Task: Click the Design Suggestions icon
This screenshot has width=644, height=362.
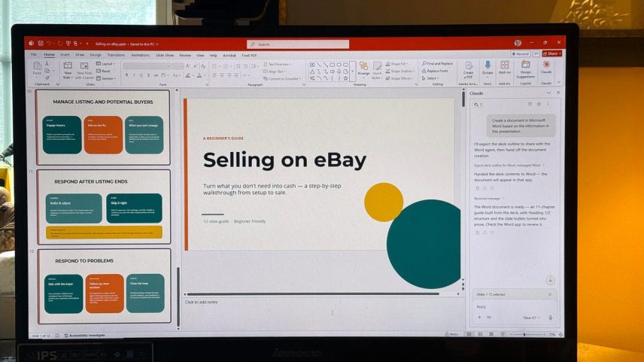Action: pos(525,65)
